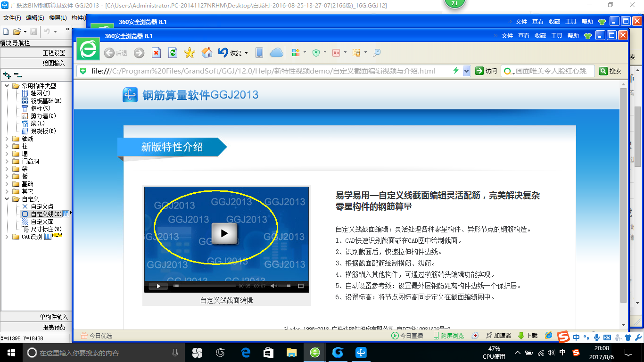Click the 今日直播 status bar link
644x362 pixels.
[x=407, y=336]
